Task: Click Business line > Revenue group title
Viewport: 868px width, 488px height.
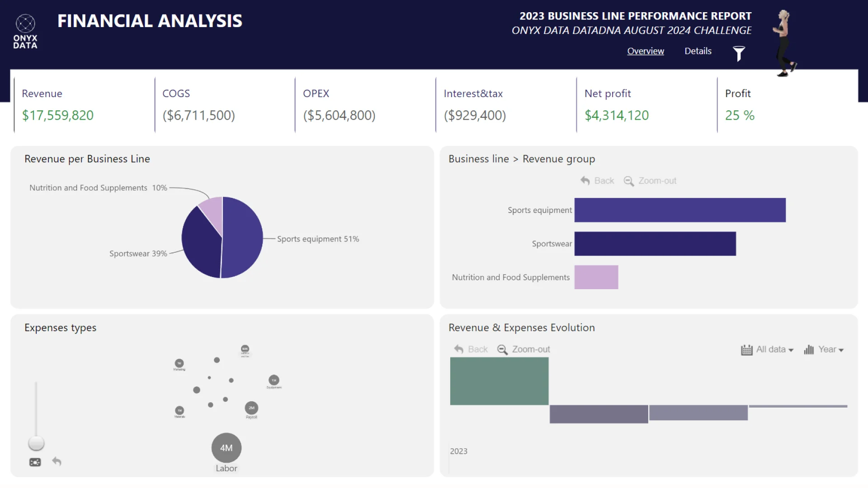Action: coord(522,159)
